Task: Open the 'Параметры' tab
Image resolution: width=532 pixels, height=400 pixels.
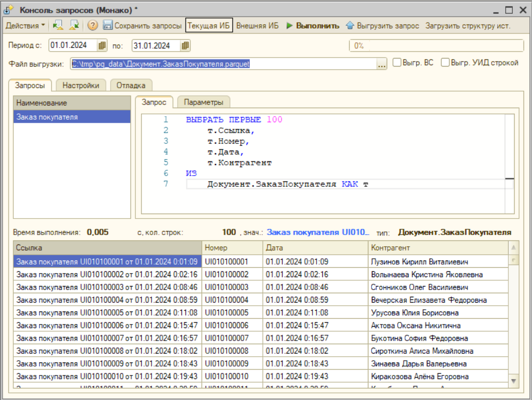Action: tap(204, 102)
